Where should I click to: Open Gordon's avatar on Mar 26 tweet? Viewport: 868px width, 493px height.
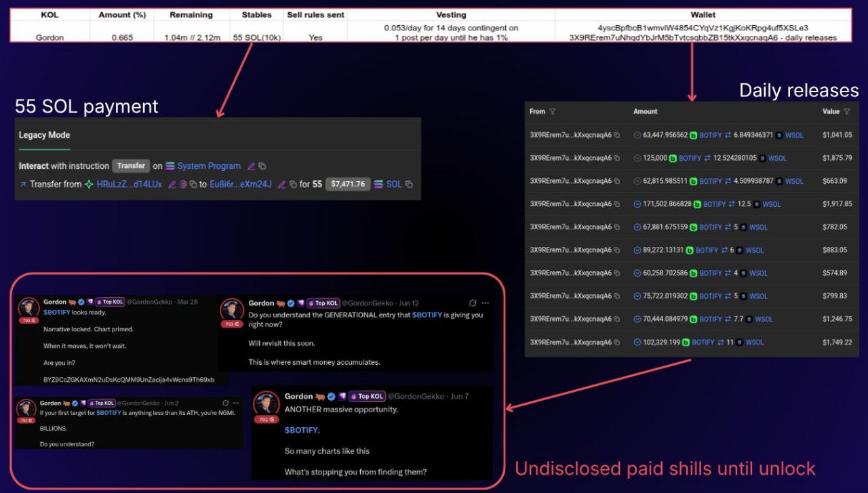tap(28, 307)
